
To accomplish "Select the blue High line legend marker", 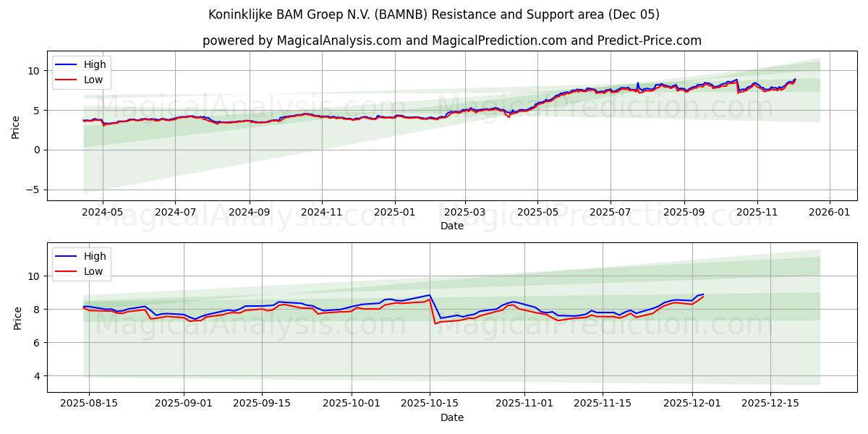I will [64, 64].
